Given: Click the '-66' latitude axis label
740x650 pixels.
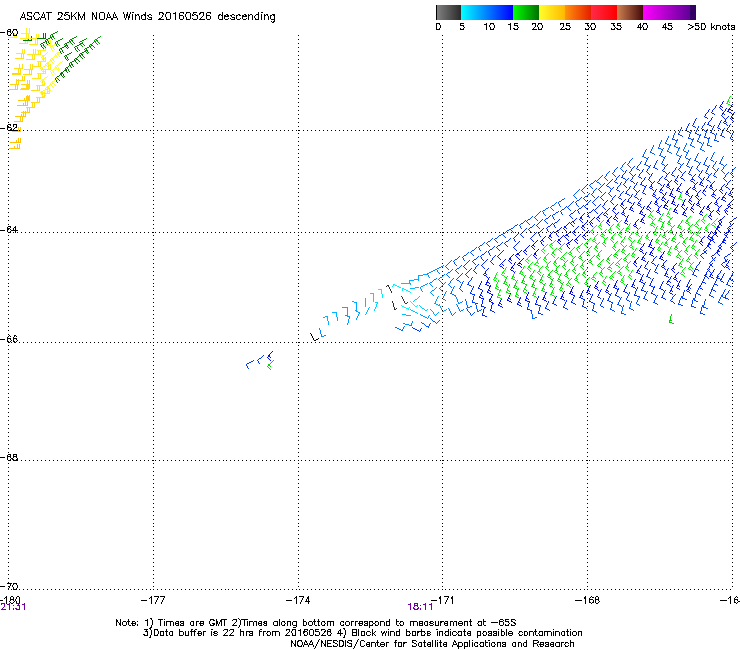Looking at the screenshot, I should 9,340.
